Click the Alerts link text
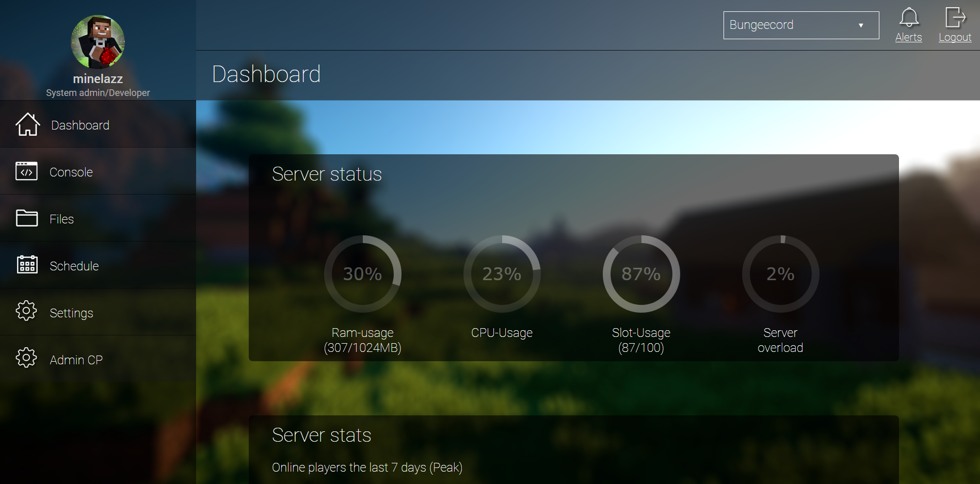 coord(908,37)
